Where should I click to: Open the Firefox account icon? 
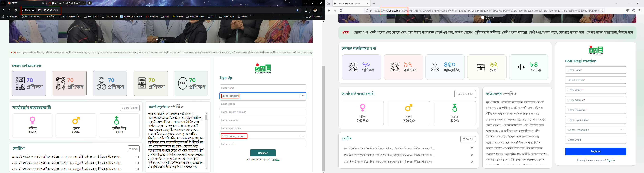pos(634,10)
